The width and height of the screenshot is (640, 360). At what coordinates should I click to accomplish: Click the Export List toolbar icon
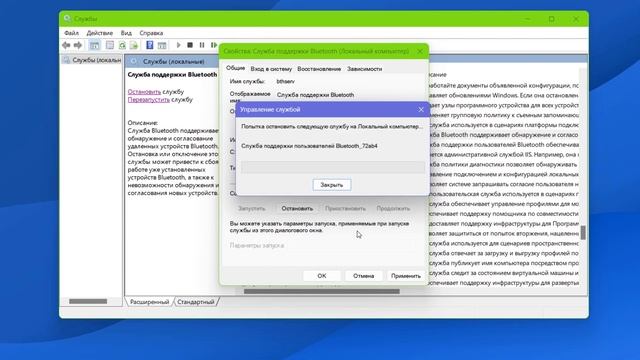coord(133,45)
